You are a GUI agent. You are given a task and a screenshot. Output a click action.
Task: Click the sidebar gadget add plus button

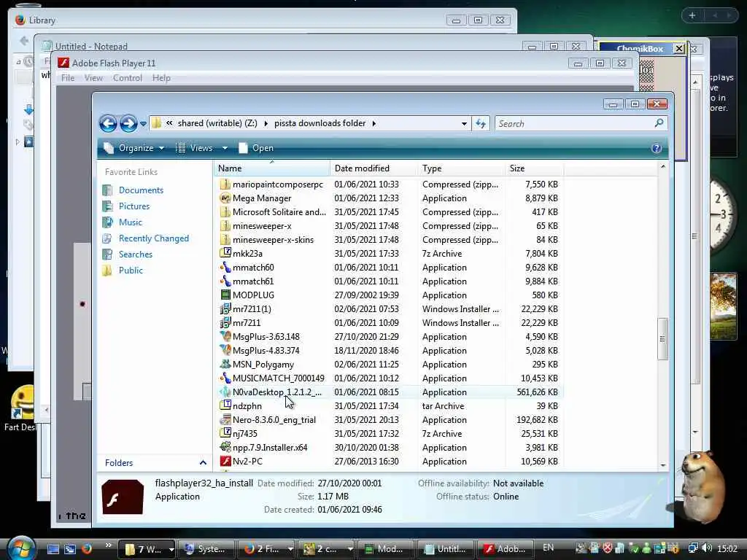692,16
